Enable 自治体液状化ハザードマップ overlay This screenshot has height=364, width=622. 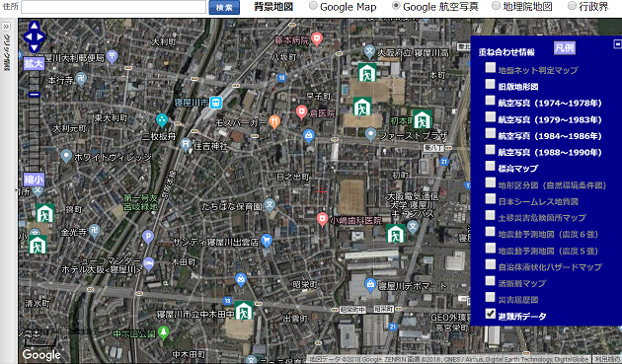coord(491,264)
